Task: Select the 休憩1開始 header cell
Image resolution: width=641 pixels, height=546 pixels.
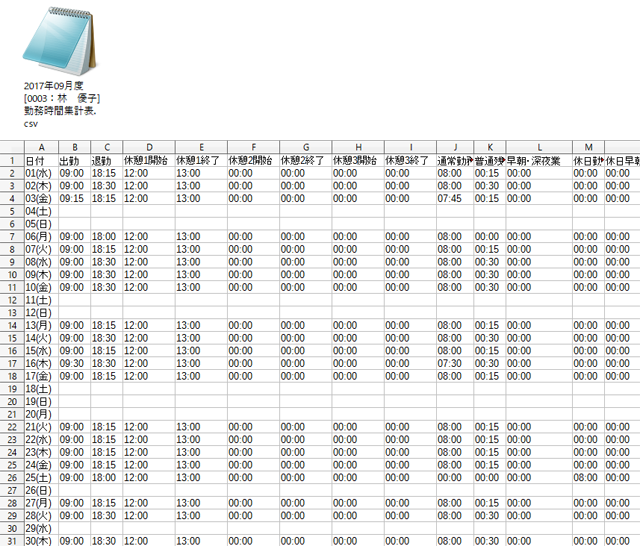Action: coord(148,160)
